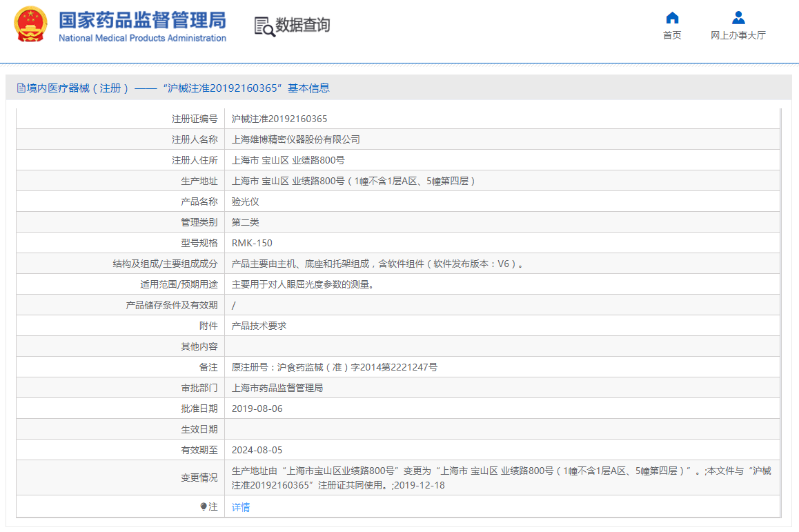799x532 pixels.
Task: Click National Medical Products Administration text
Action: (142, 38)
